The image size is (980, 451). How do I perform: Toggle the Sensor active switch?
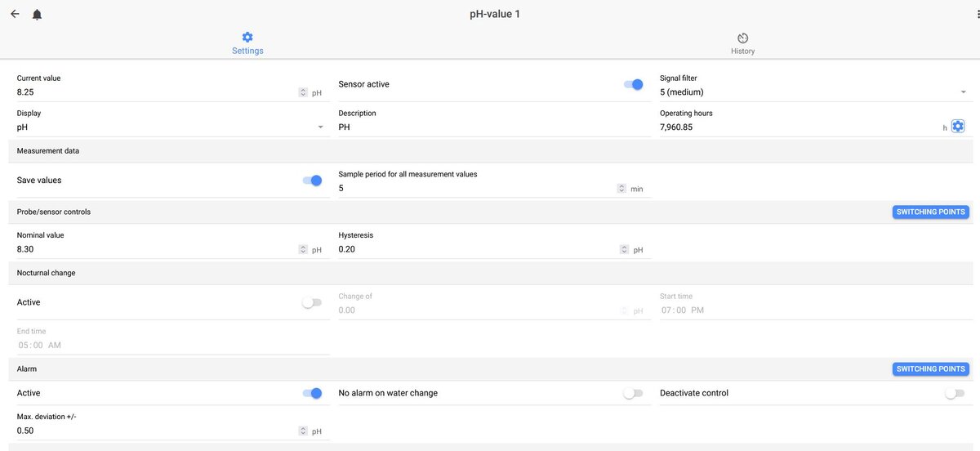[633, 84]
